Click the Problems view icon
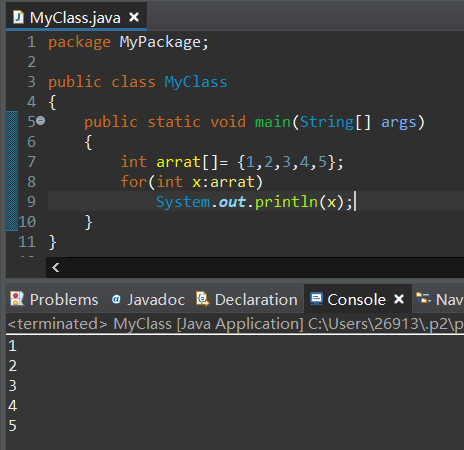 (x=17, y=299)
